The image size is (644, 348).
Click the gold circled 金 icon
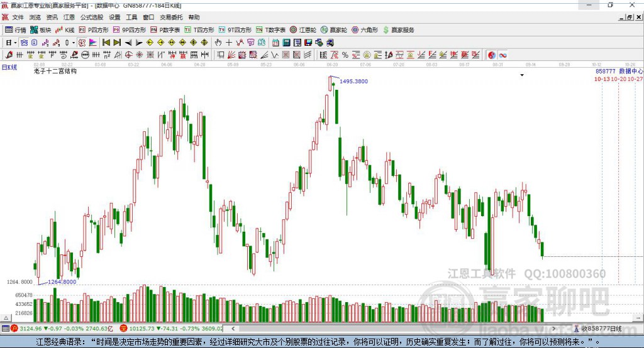[x=367, y=55]
